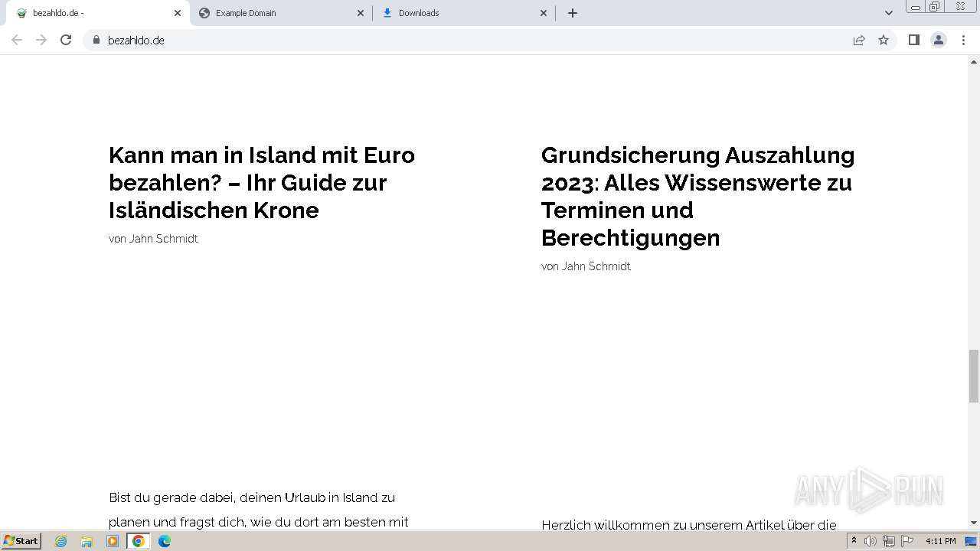The width and height of the screenshot is (980, 551).
Task: Open the Action Center flag icon
Action: (x=907, y=541)
